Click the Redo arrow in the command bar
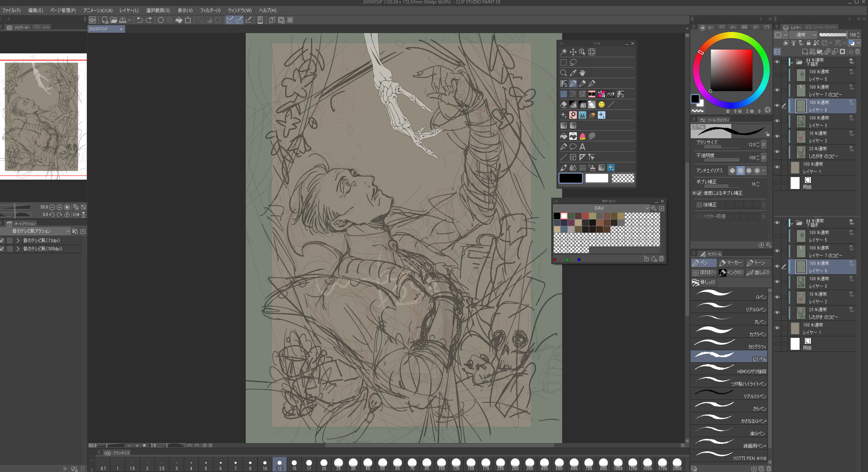The height and width of the screenshot is (472, 868). (149, 20)
